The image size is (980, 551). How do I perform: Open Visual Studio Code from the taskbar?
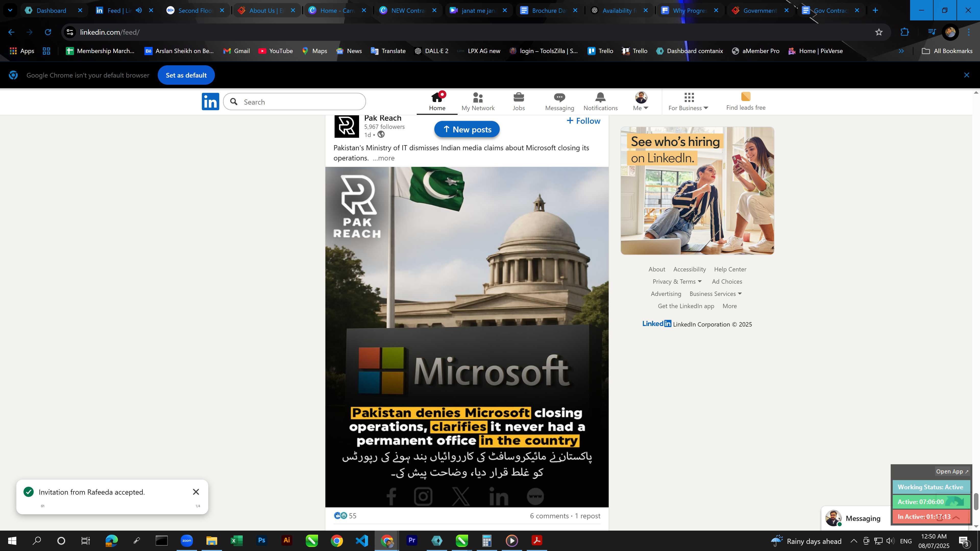(362, 540)
